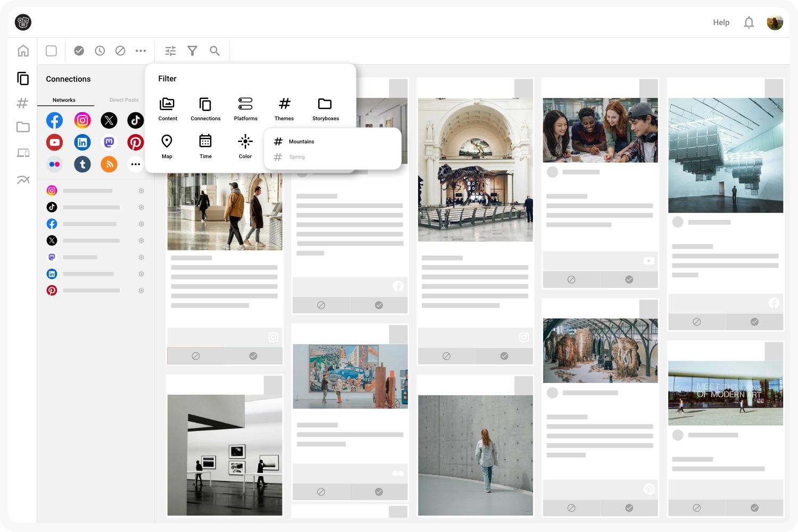Click the Facebook network icon
Viewport: 798px width, 532px height.
54,121
